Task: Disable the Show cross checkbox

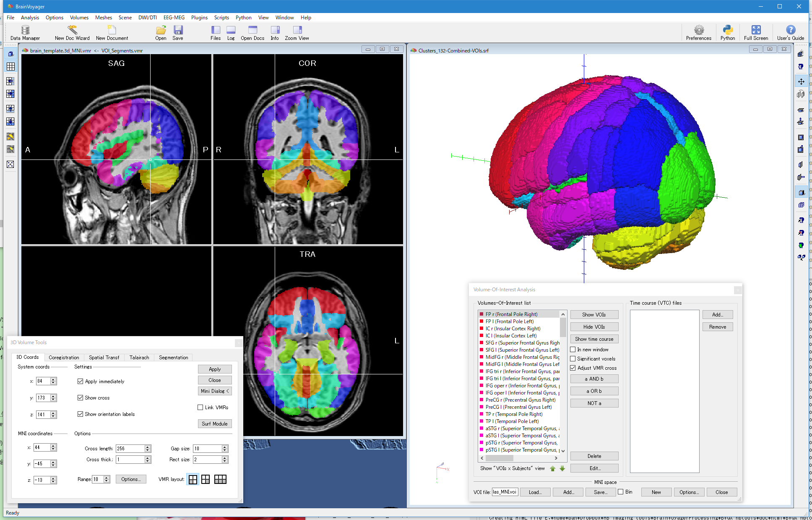Action: pos(80,398)
